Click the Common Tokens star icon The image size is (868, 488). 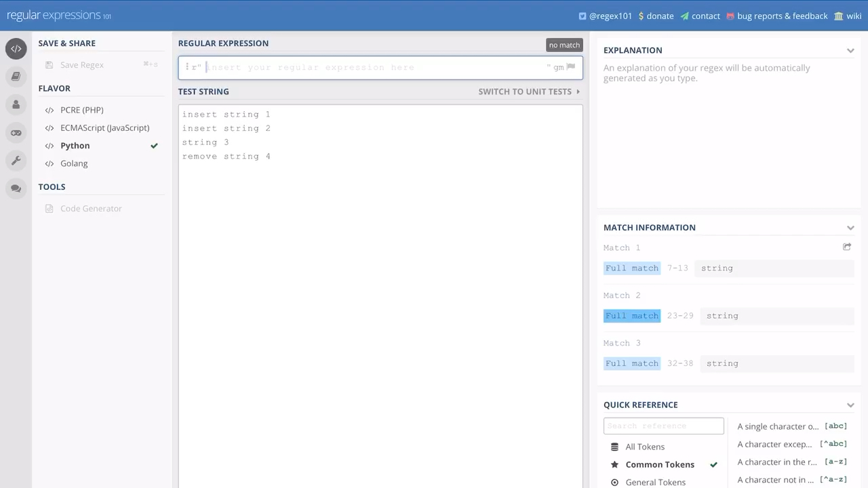614,464
